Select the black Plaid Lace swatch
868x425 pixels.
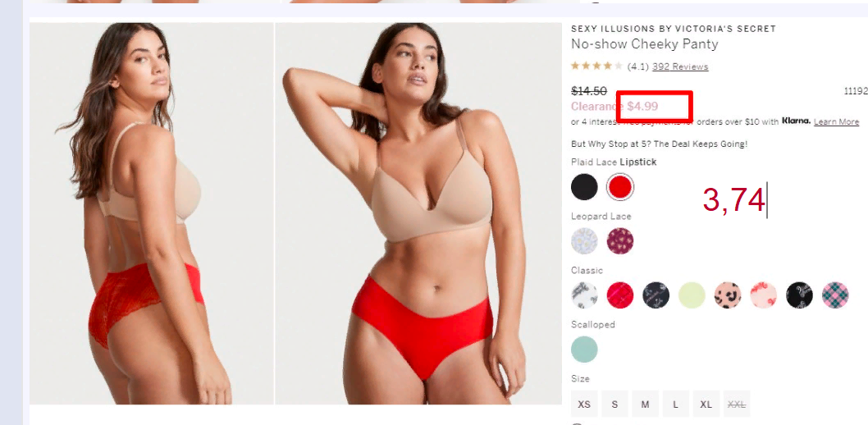pyautogui.click(x=584, y=187)
